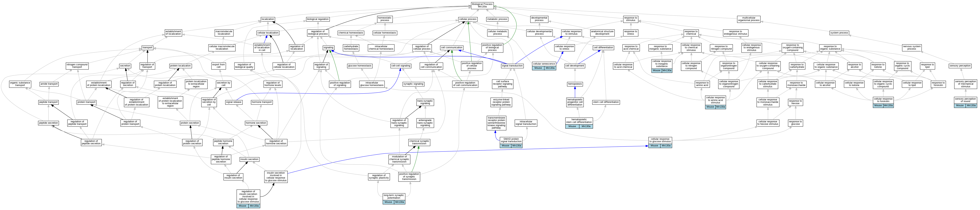
Task: Click the 'nervous system process' node
Action: pos(912,48)
